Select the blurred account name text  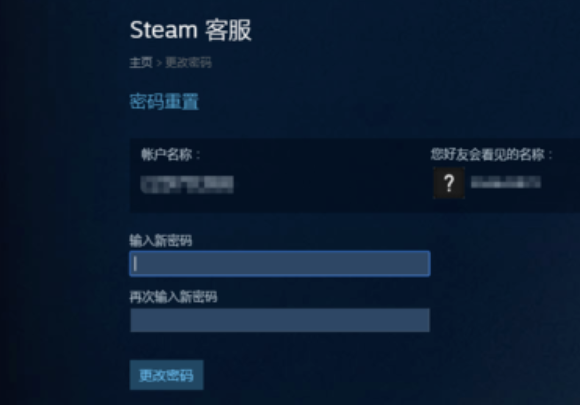187,185
